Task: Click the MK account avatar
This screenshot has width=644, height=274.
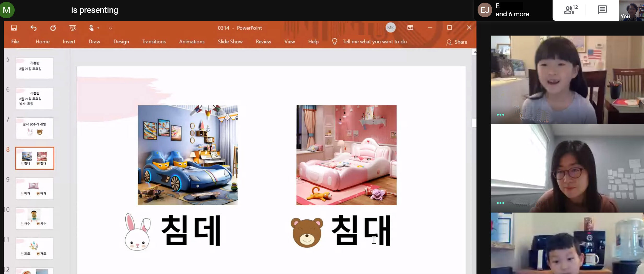Action: point(390,28)
